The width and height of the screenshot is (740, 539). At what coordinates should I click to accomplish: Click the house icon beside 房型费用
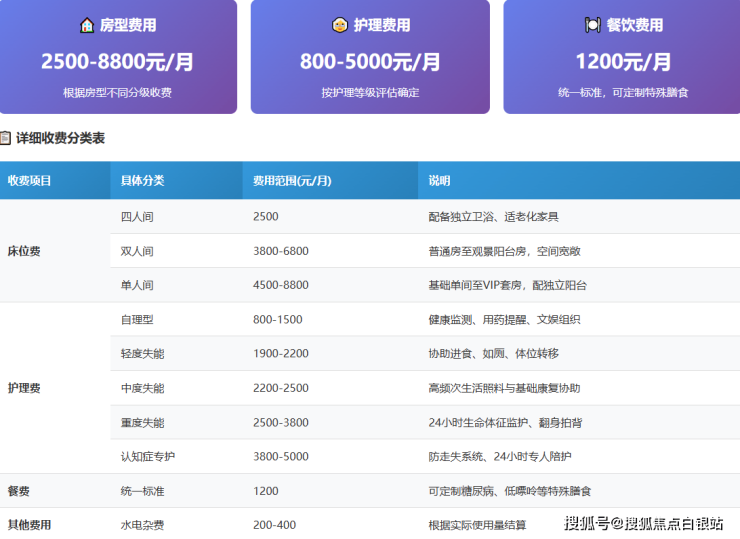point(87,25)
